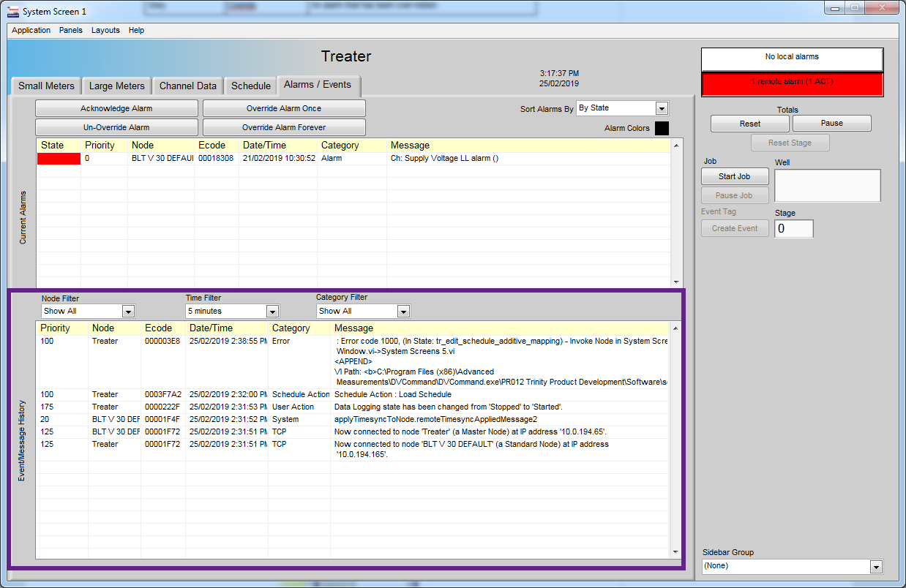Expand the Sidebar Group dropdown
The width and height of the screenshot is (906, 588).
coord(875,565)
